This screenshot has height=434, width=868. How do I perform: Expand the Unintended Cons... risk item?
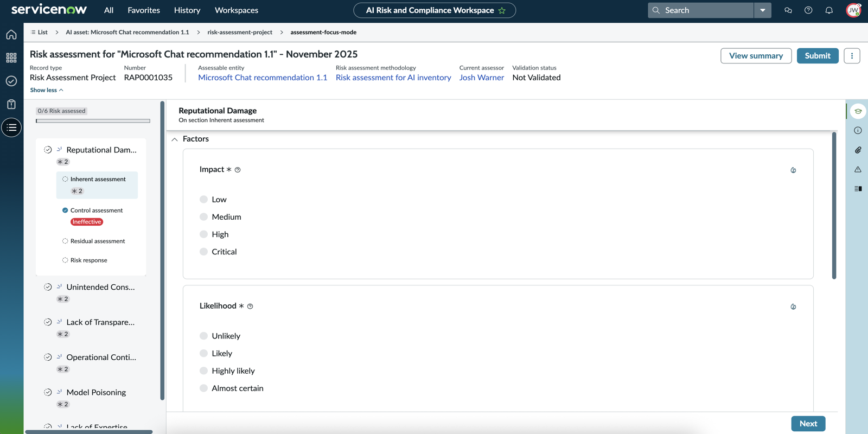coord(100,287)
